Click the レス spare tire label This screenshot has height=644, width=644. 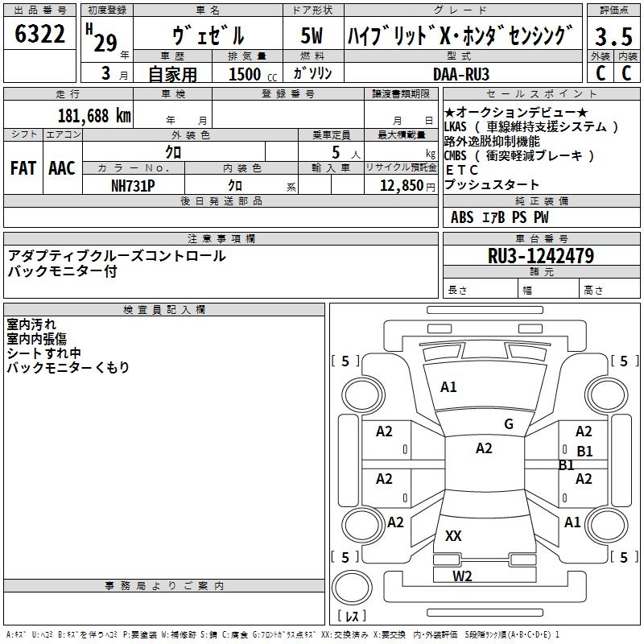point(352,615)
